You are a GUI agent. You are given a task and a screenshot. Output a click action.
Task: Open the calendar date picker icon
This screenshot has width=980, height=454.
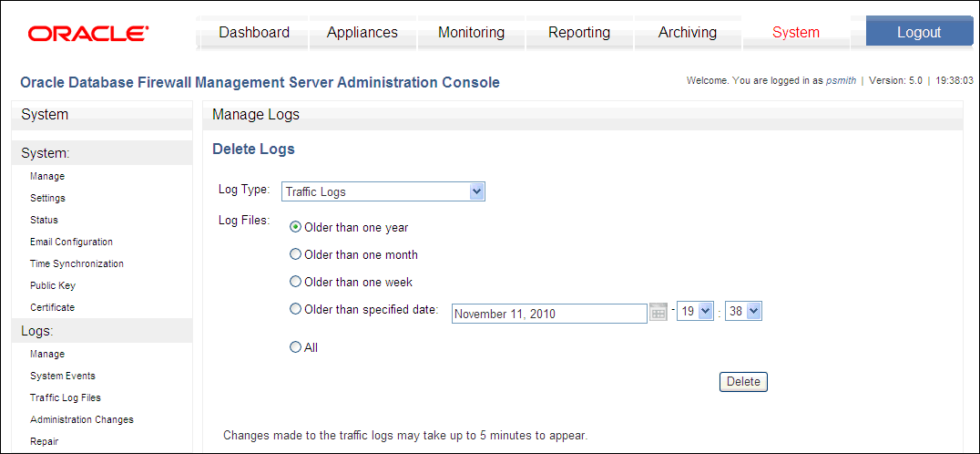(x=658, y=312)
